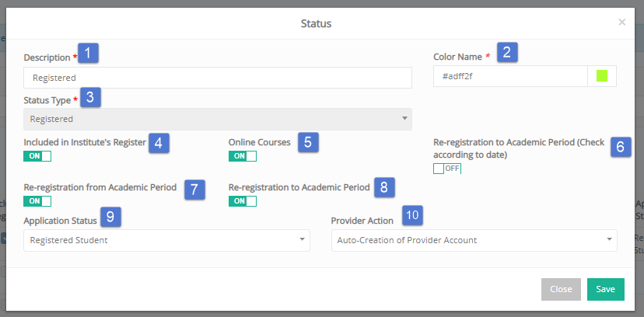The width and height of the screenshot is (644, 317).
Task: Click the number 2 badge beside Color Name
Action: [x=507, y=52]
